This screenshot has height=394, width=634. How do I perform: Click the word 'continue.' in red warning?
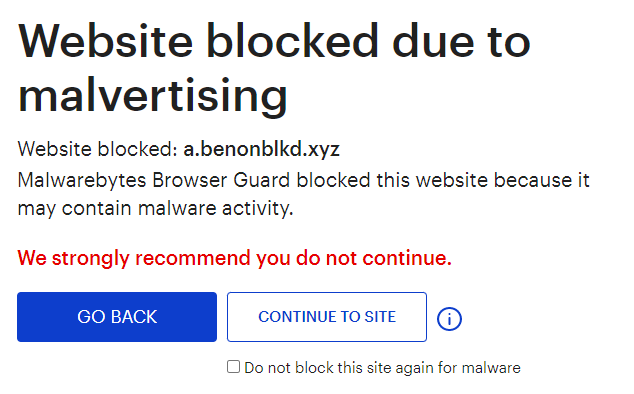(407, 258)
